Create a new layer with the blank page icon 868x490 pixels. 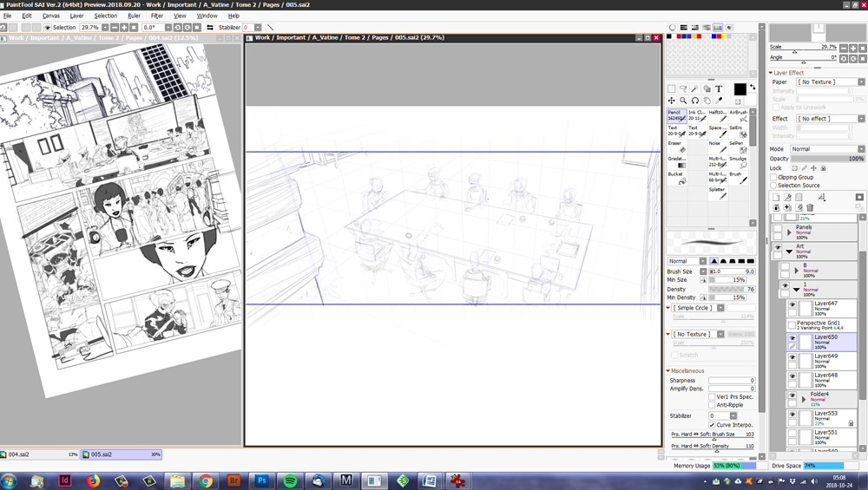click(x=775, y=197)
